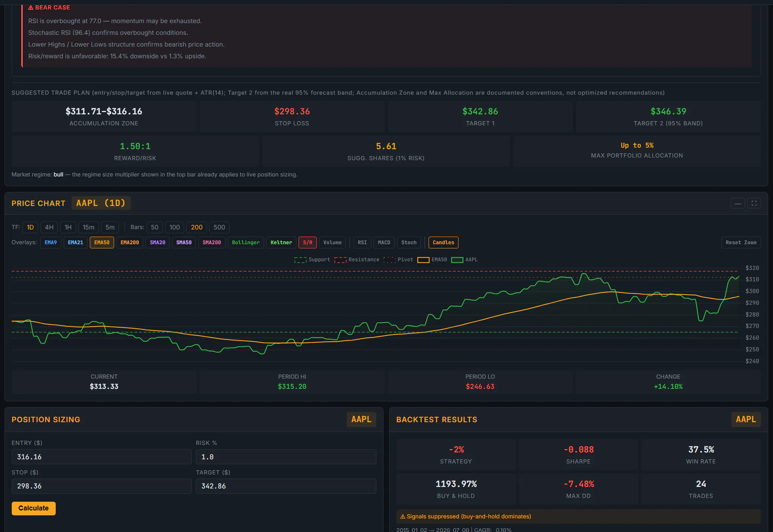Click the Up to 5% allocation value
The width and height of the screenshot is (773, 532).
637,145
